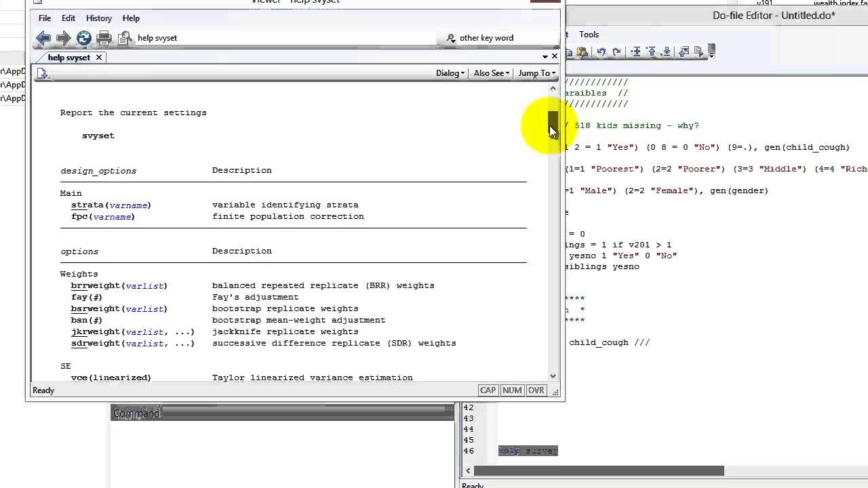
Task: Click the Command window title bar
Action: (282, 413)
